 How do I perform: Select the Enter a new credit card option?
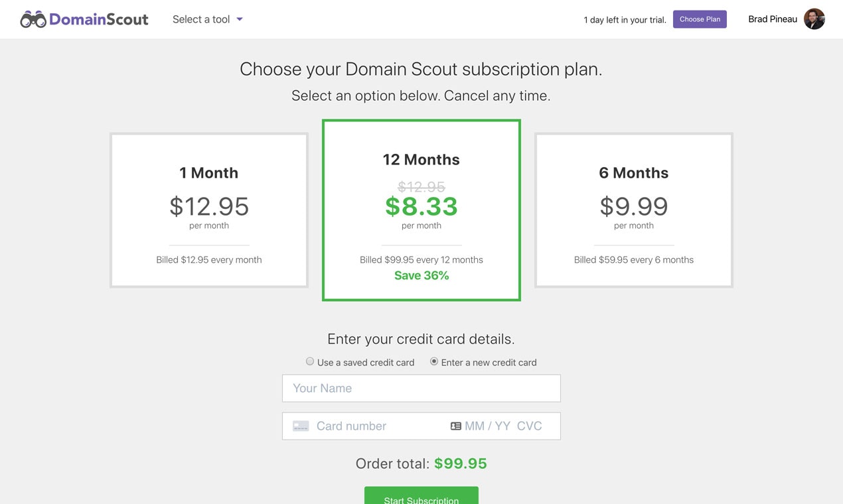(433, 361)
